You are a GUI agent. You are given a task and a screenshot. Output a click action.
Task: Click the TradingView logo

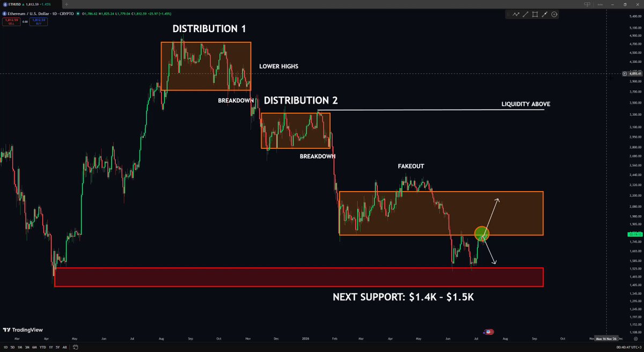[23, 330]
